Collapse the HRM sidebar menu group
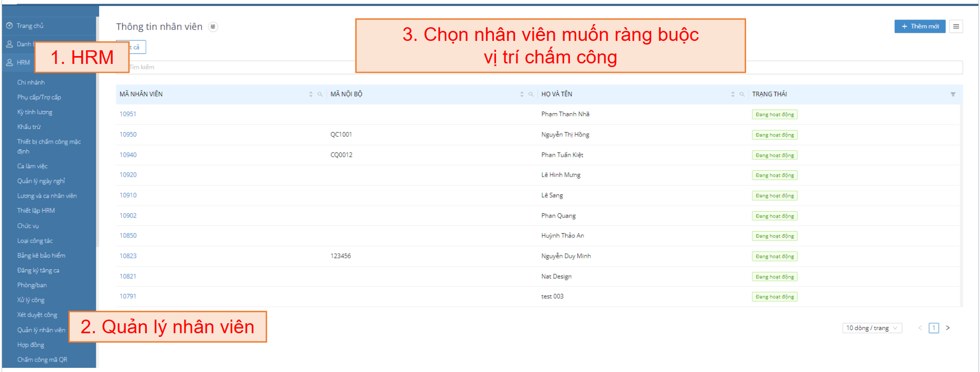 [x=23, y=62]
